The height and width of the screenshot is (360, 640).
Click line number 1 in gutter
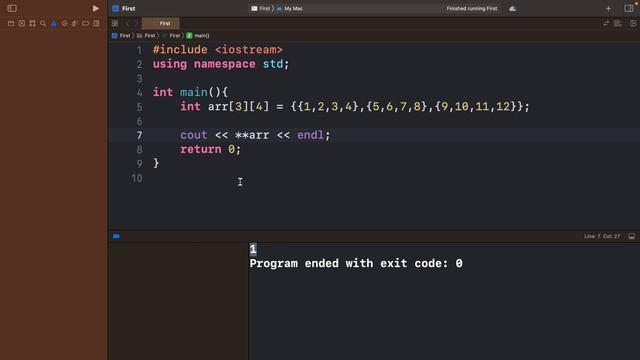(x=139, y=50)
